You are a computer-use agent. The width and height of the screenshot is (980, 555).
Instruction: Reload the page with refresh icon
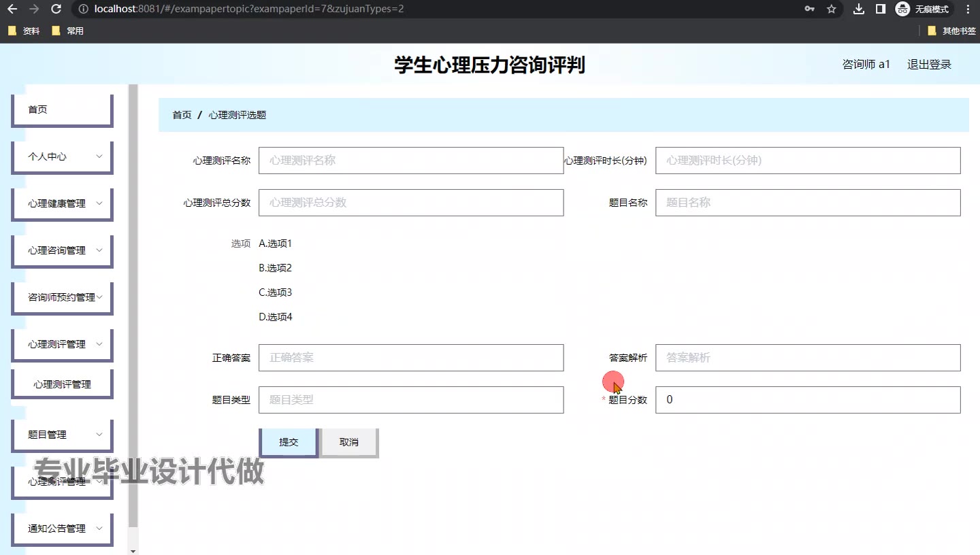(x=56, y=9)
